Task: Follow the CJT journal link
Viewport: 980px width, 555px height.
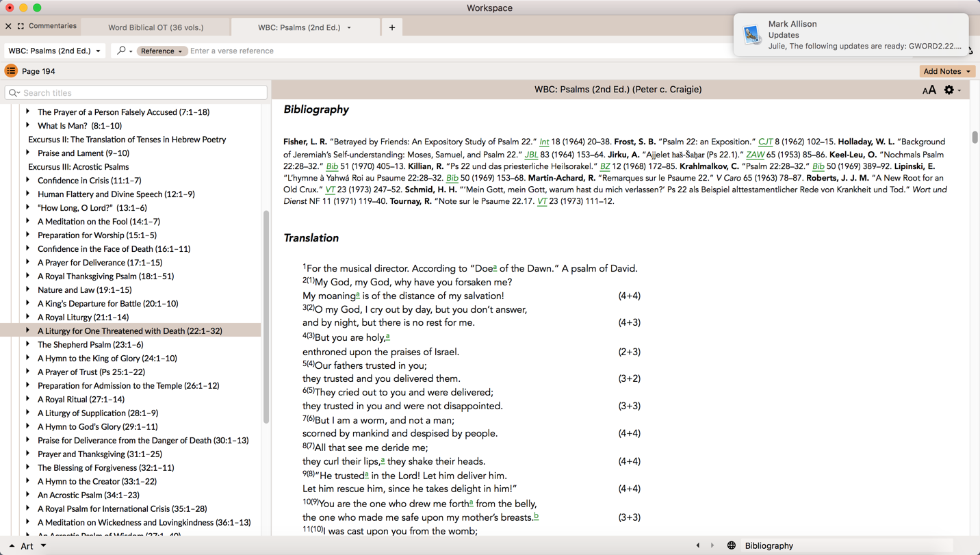Action: [x=765, y=142]
